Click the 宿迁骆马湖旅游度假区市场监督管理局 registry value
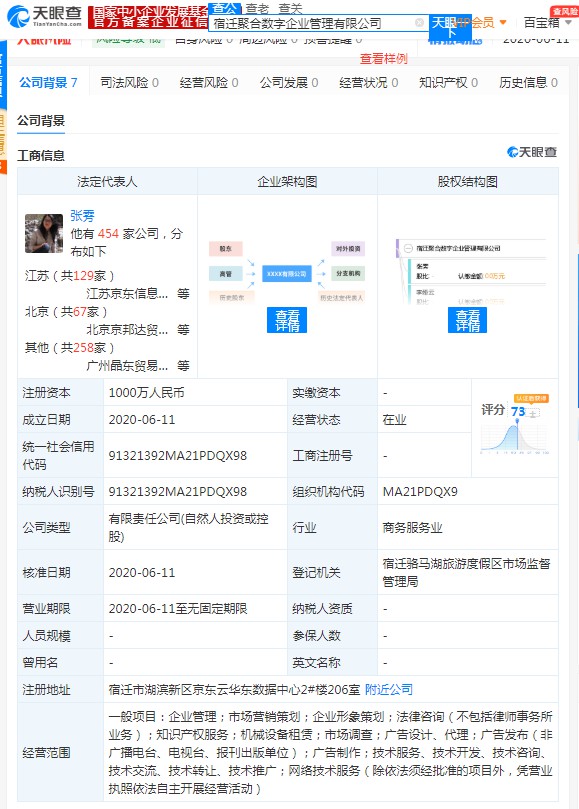The height and width of the screenshot is (809, 579). [x=467, y=572]
